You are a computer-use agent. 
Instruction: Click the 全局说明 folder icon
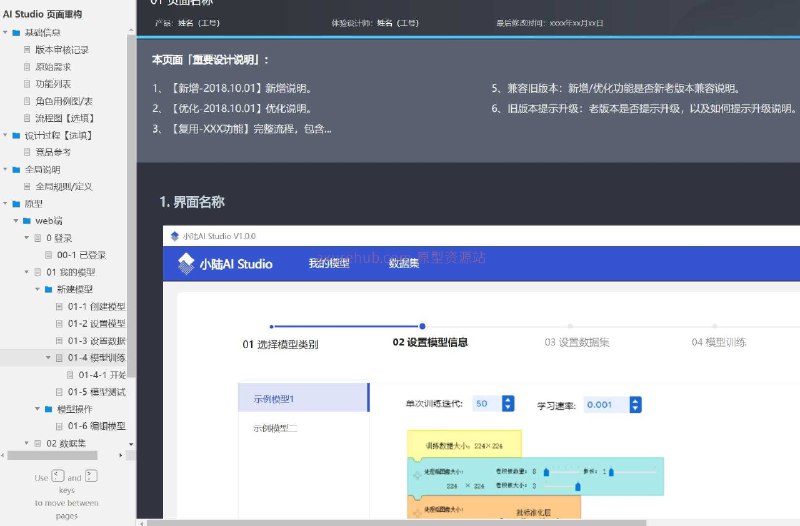point(16,169)
